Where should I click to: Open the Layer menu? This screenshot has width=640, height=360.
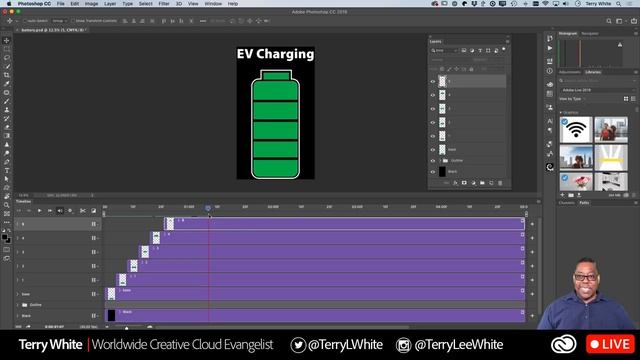pyautogui.click(x=110, y=4)
